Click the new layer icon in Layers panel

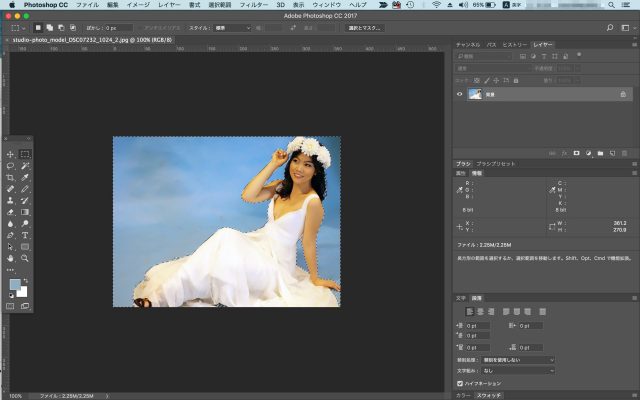613,153
